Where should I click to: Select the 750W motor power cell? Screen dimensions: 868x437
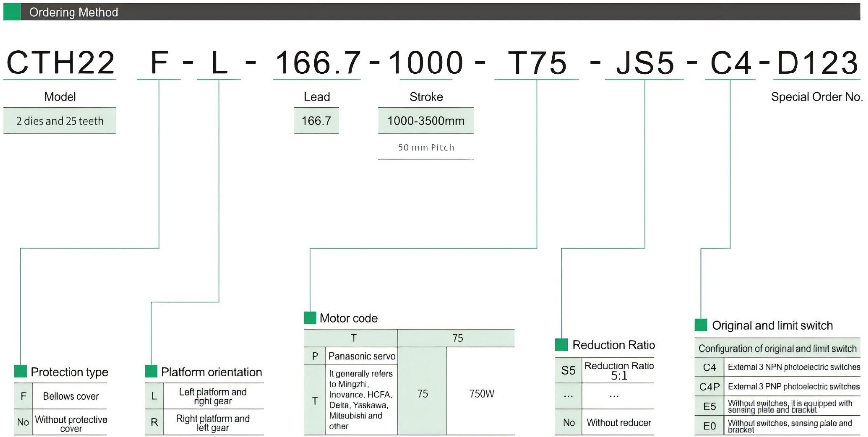click(481, 394)
